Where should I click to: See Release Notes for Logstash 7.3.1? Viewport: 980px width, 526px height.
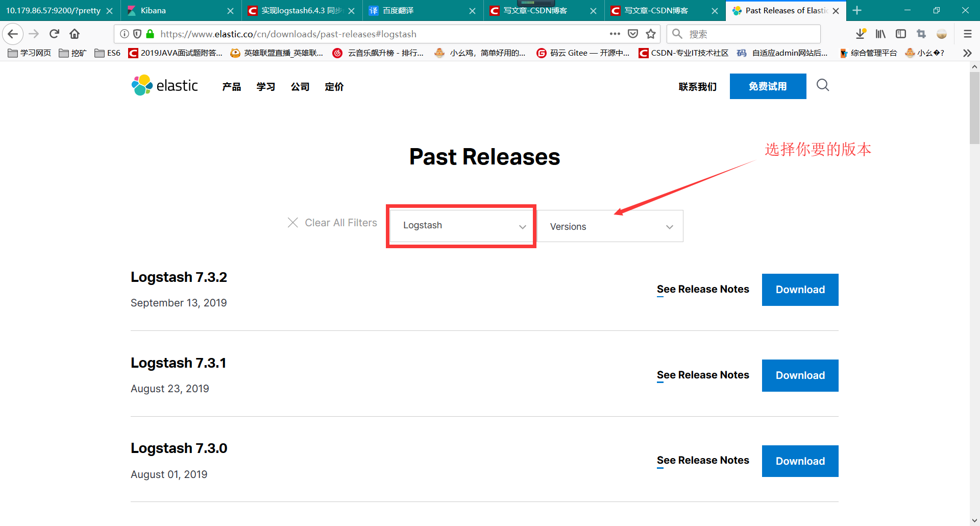(703, 375)
